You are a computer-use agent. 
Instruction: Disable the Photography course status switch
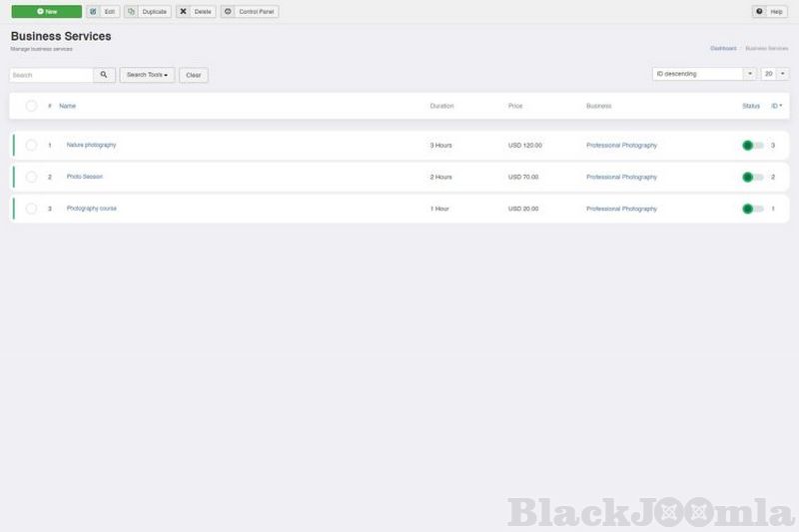tap(752, 209)
